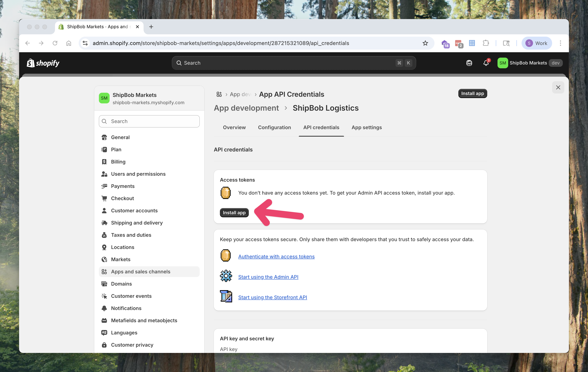
Task: Click Install app button under Access tokens
Action: pyautogui.click(x=234, y=213)
